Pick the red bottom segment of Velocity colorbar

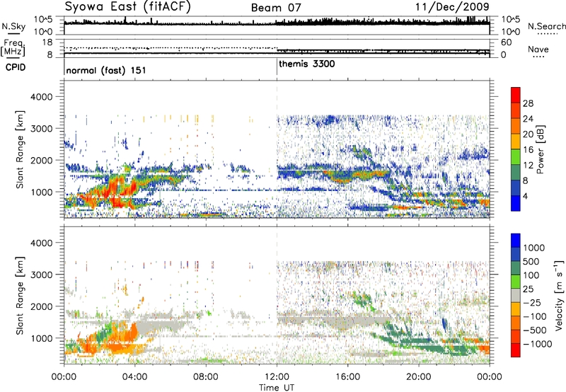coord(516,350)
